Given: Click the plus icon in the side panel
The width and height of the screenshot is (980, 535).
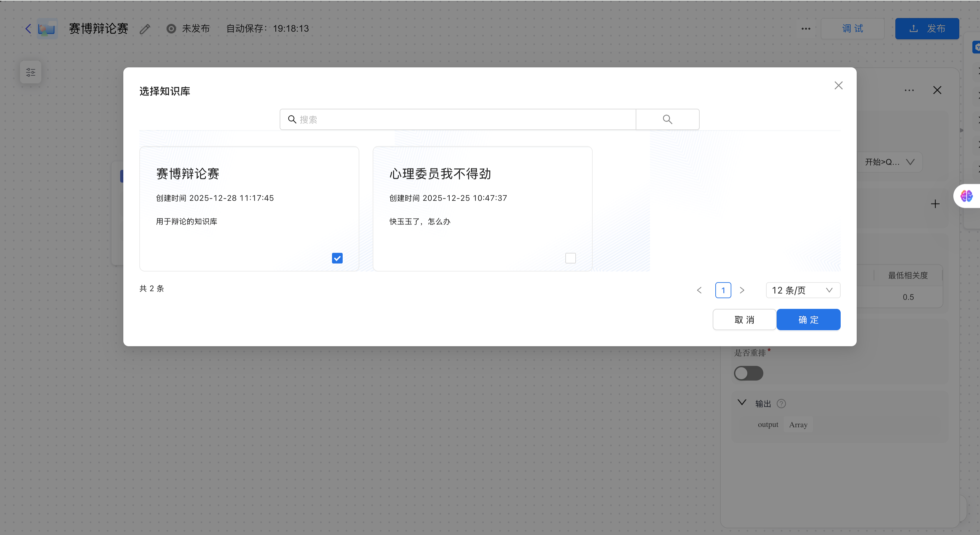Looking at the screenshot, I should click(x=935, y=204).
